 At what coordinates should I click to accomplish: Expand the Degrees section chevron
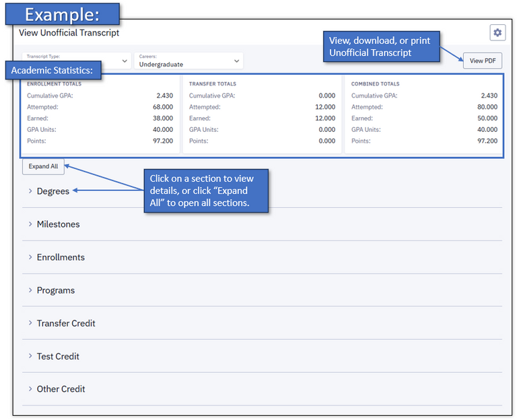point(30,191)
